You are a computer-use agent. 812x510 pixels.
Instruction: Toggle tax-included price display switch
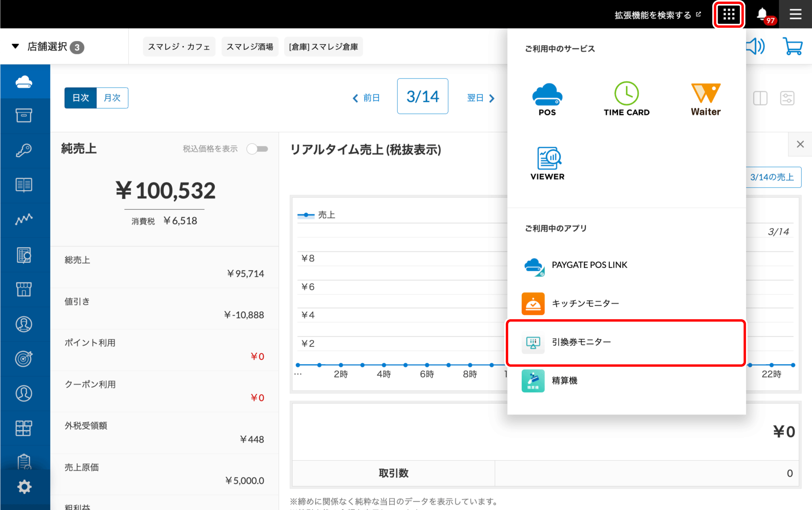[x=257, y=149]
